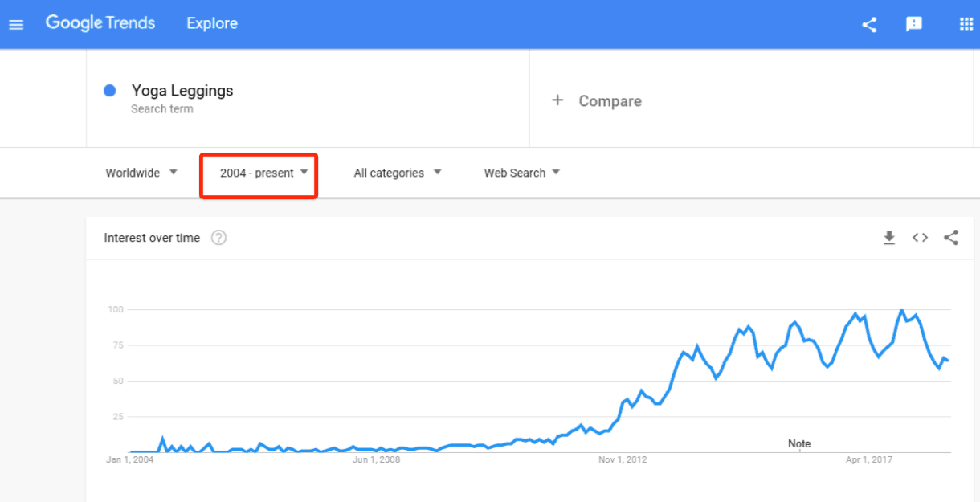Click the Note marker on the chart
This screenshot has height=502, width=980.
click(799, 444)
